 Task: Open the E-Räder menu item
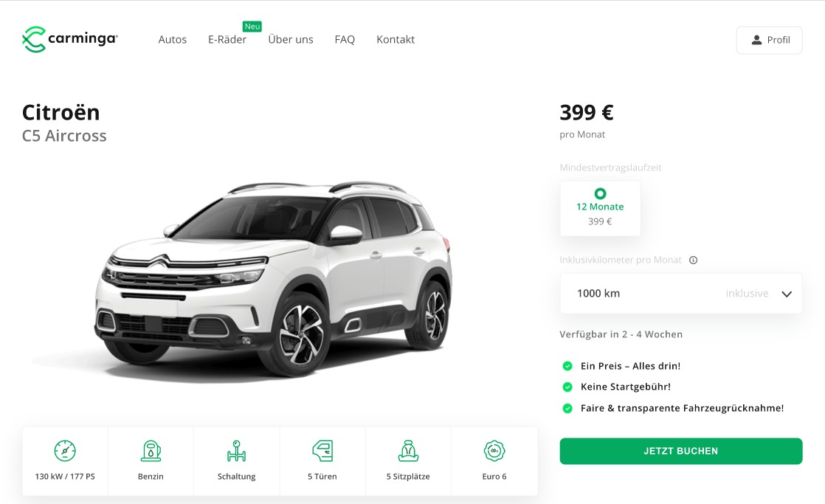[x=227, y=39]
